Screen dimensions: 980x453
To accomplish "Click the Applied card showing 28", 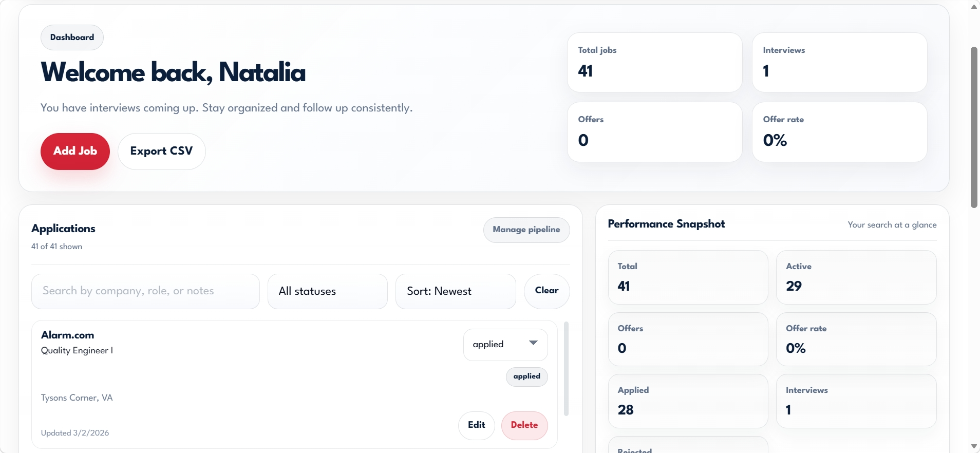I will [x=687, y=401].
